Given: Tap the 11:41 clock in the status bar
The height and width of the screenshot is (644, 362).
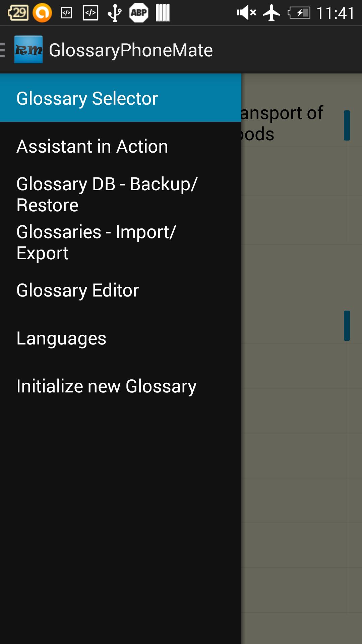Looking at the screenshot, I should [335, 13].
